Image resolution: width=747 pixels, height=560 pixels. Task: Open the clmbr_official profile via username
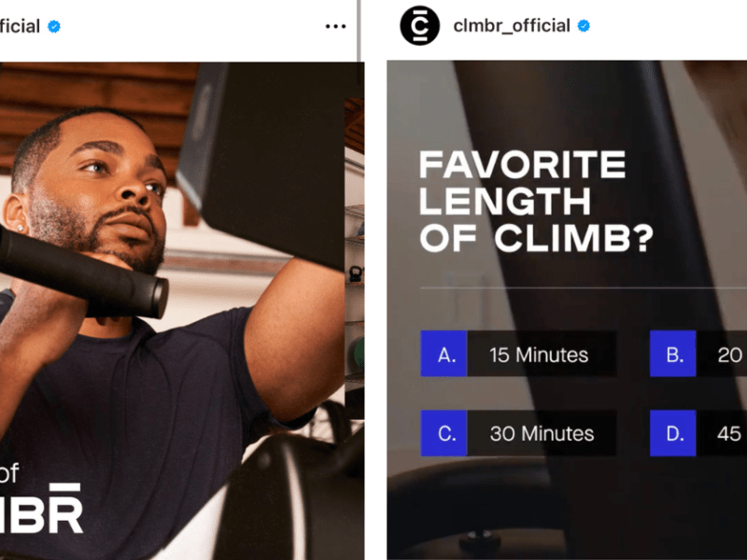[x=512, y=26]
